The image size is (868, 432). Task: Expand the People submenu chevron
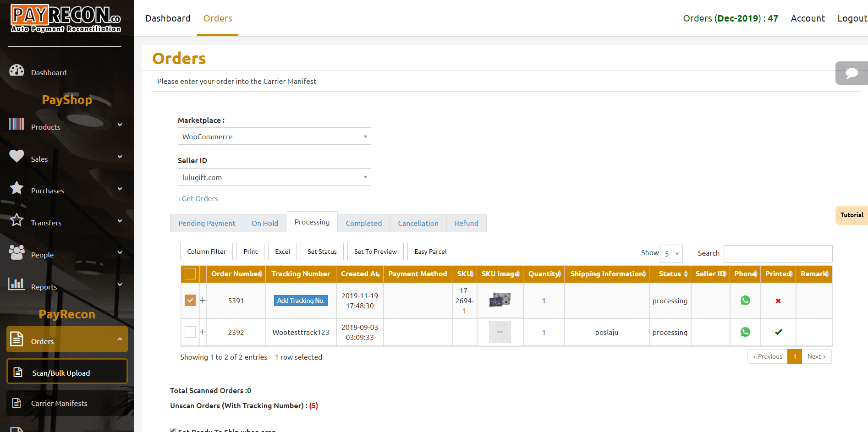(x=120, y=252)
